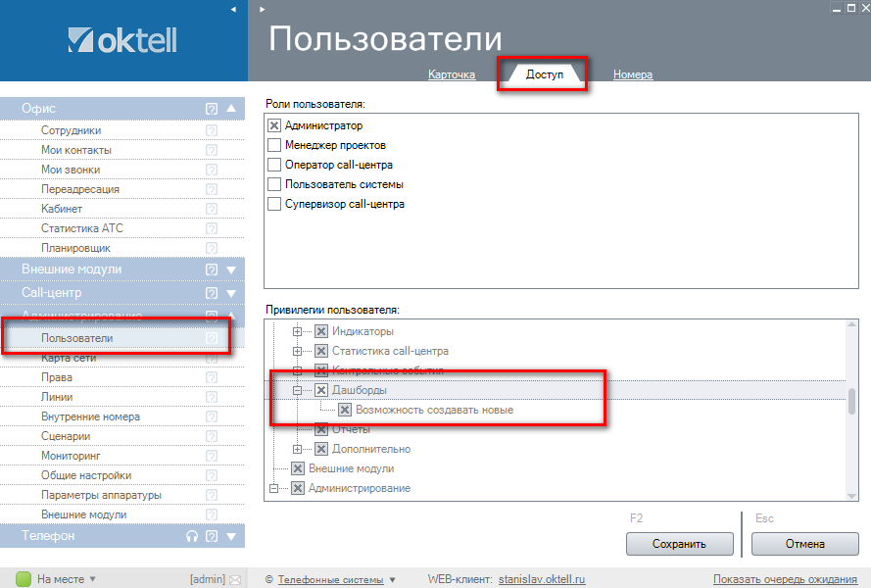
Task: Click the privileges list scrollbar thumb
Action: 851,402
